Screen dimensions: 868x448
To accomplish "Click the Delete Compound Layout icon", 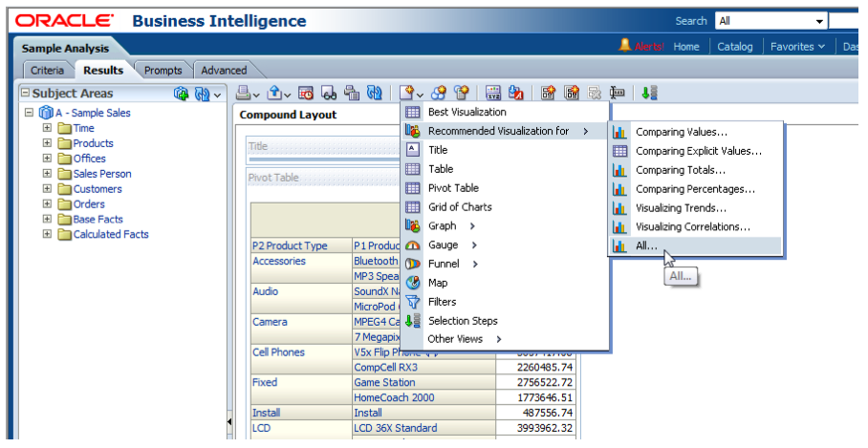I will coord(594,93).
